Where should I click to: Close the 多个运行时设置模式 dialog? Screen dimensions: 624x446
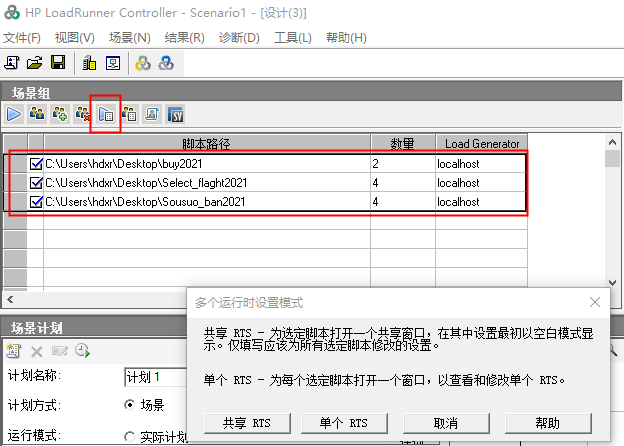[595, 302]
